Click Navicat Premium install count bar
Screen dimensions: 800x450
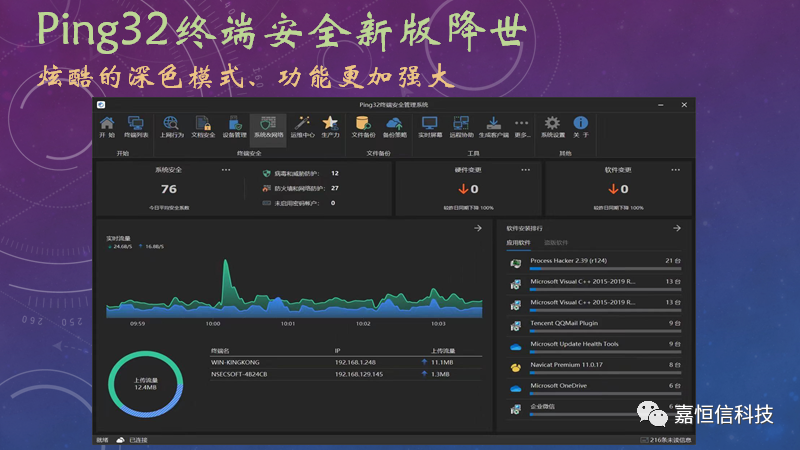click(x=606, y=373)
